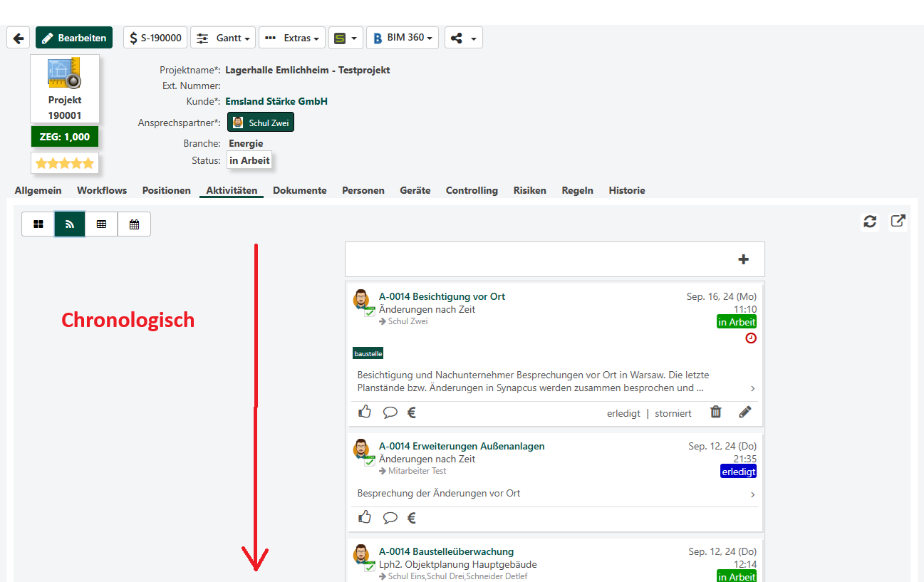The height and width of the screenshot is (582, 924).
Task: Open the Gantt dropdown
Action: click(223, 38)
